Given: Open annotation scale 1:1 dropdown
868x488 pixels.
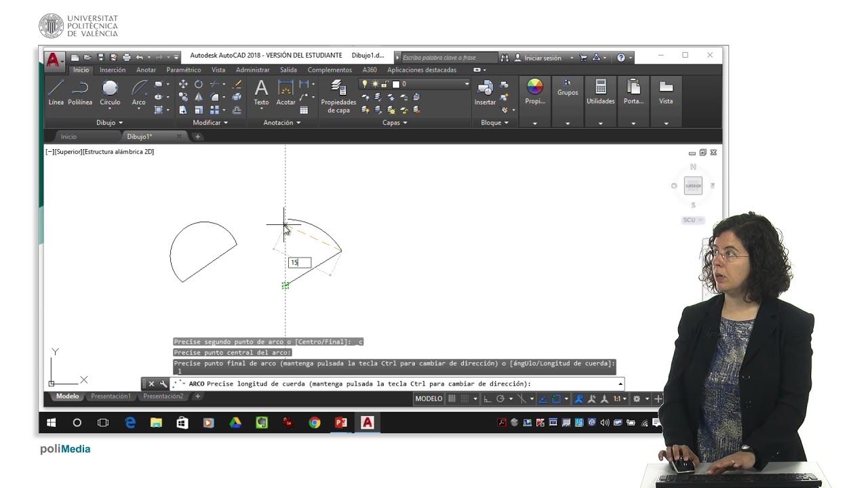Looking at the screenshot, I should click(620, 399).
